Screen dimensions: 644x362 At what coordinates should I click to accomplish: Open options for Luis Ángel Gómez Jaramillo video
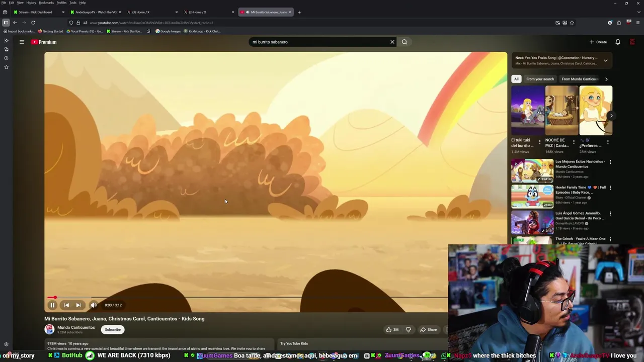coord(610,214)
